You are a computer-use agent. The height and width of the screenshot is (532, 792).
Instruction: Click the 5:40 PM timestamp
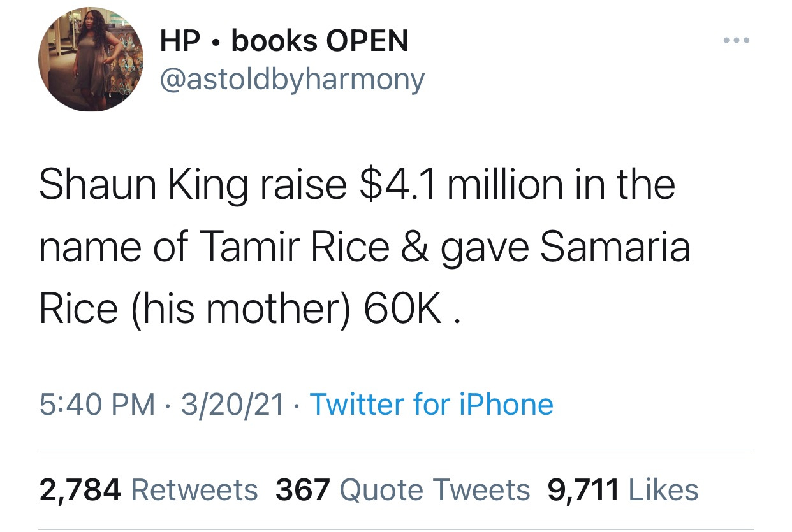(97, 405)
